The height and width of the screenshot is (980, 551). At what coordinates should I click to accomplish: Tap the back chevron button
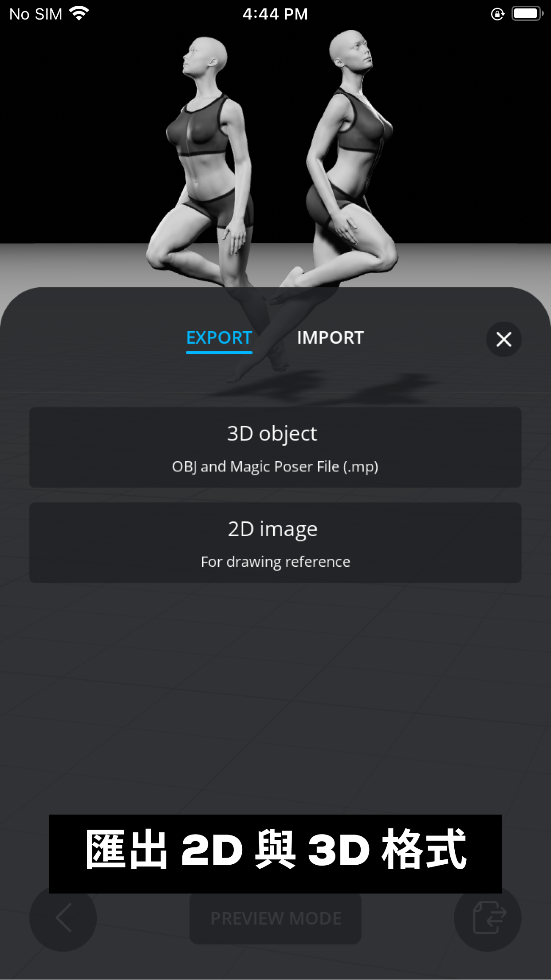[63, 917]
